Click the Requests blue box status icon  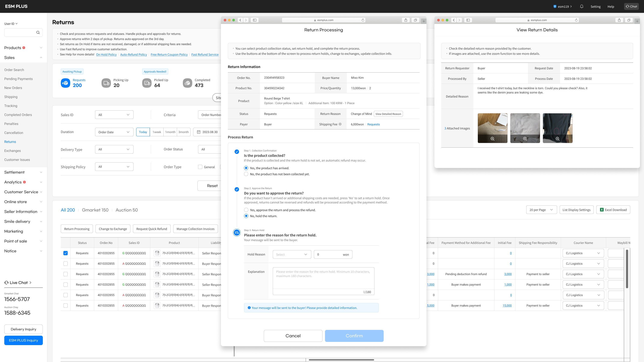[x=65, y=83]
